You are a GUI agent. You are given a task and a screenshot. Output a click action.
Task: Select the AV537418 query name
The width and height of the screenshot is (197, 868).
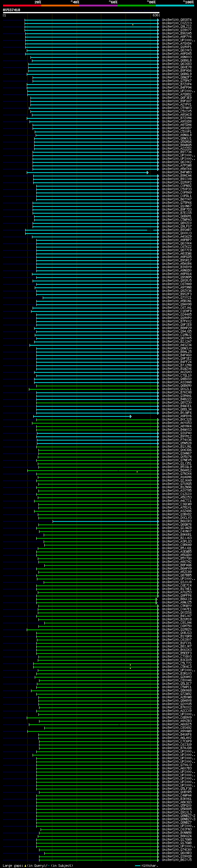point(11,10)
